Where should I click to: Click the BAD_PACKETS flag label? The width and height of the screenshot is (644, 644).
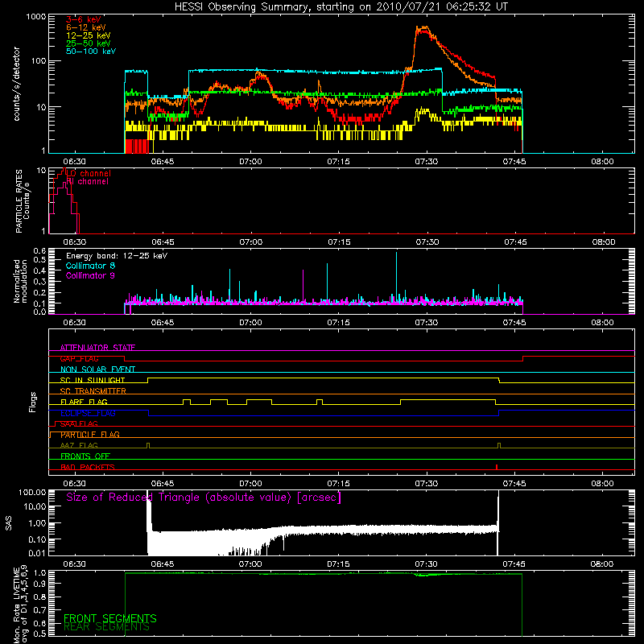88,467
